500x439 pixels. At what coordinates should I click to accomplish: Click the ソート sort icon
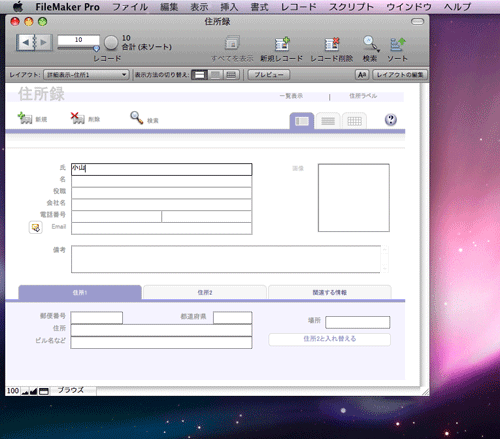[397, 44]
